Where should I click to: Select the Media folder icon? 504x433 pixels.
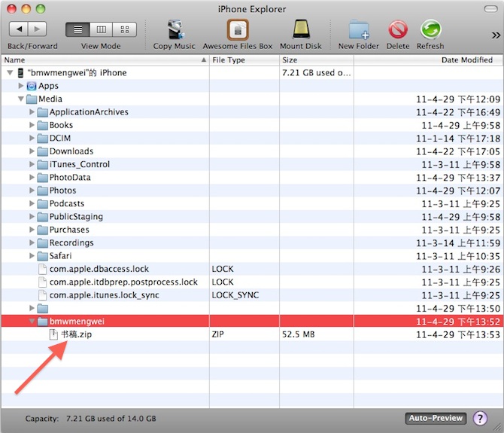pos(32,99)
